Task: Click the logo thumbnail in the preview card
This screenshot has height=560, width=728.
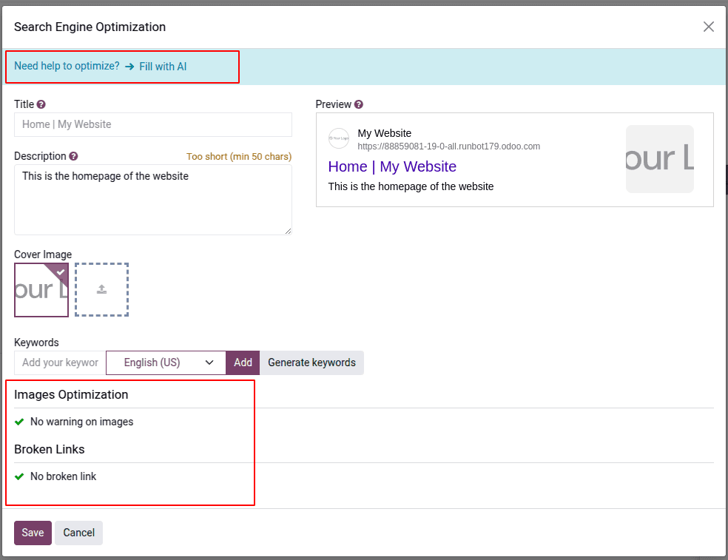Action: click(659, 159)
